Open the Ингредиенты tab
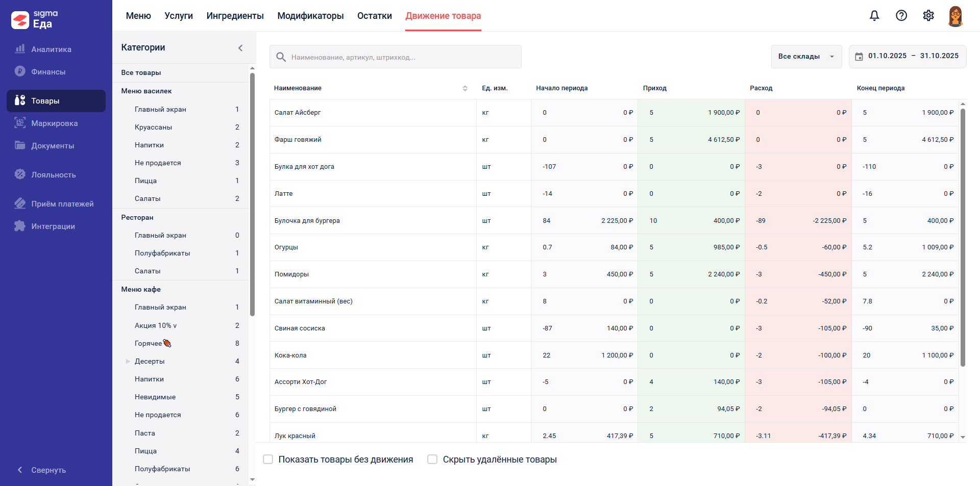Viewport: 980px width, 486px height. [x=235, y=16]
